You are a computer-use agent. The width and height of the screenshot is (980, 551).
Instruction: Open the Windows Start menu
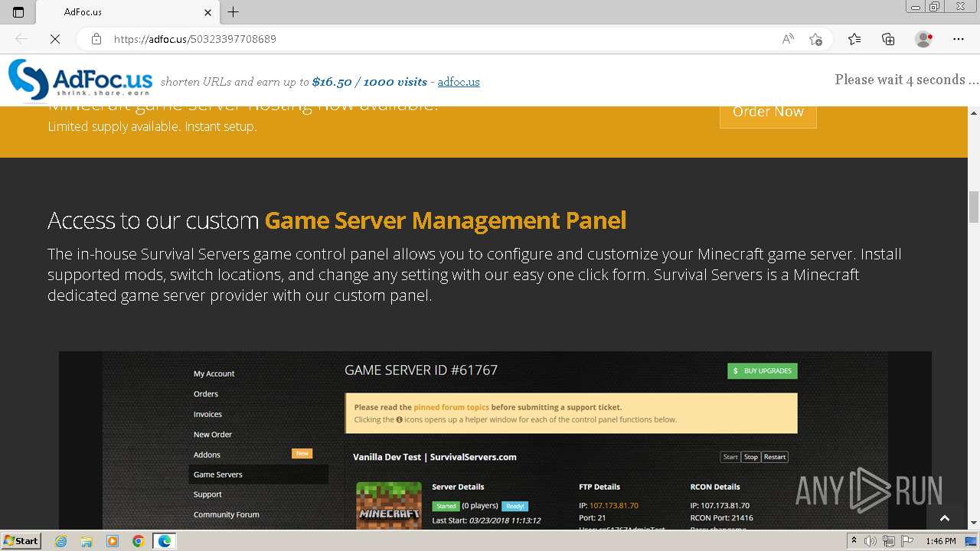[21, 540]
